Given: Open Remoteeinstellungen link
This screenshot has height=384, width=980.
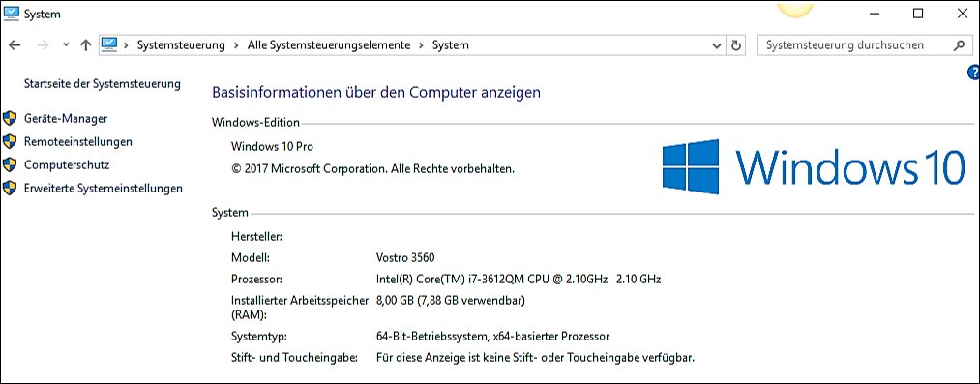Looking at the screenshot, I should pyautogui.click(x=78, y=142).
